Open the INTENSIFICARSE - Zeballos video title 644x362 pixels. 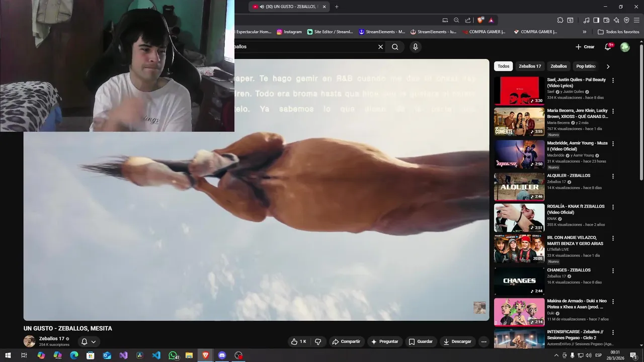point(575,335)
